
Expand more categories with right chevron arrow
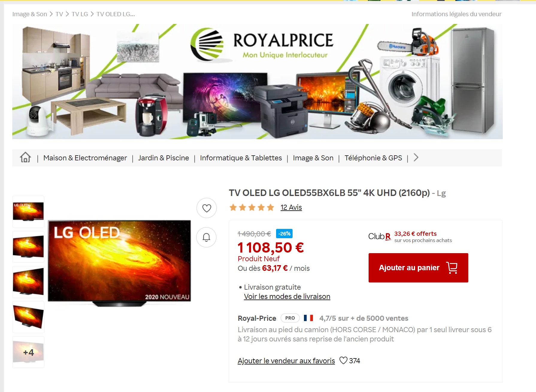(x=416, y=157)
